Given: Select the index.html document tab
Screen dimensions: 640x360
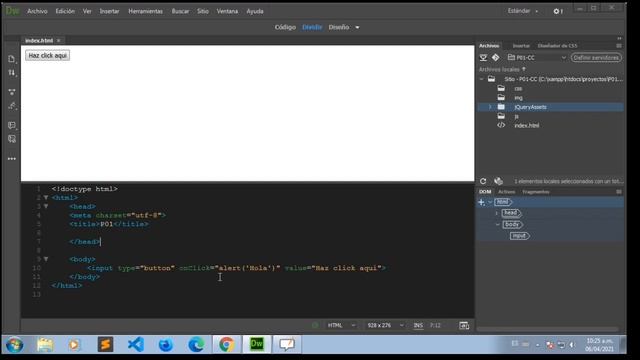Looking at the screenshot, I should coord(39,40).
